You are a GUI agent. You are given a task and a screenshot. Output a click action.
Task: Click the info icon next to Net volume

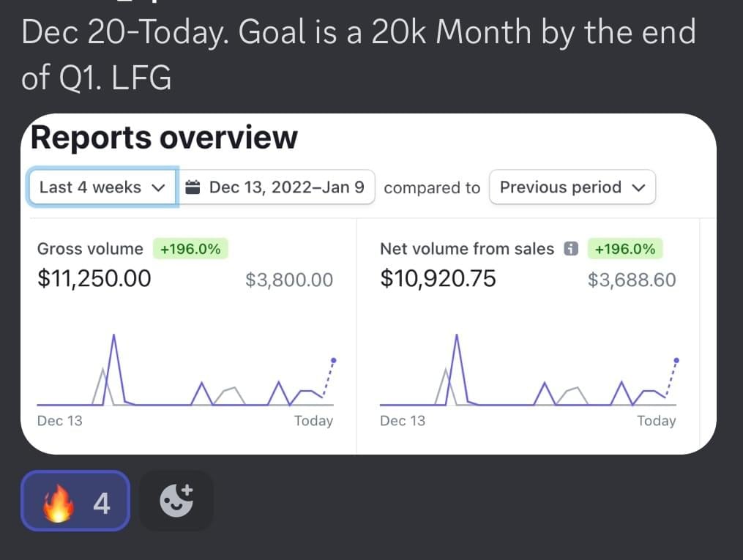pyautogui.click(x=571, y=250)
